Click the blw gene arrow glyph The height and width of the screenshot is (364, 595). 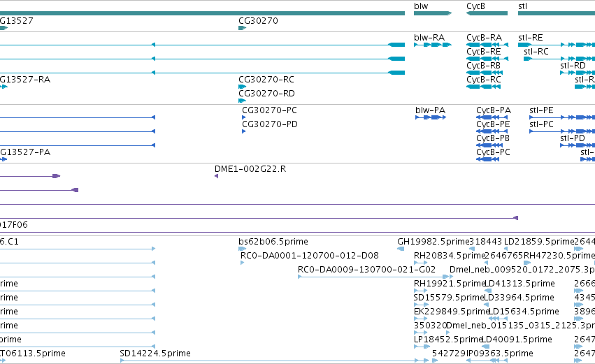coord(433,13)
